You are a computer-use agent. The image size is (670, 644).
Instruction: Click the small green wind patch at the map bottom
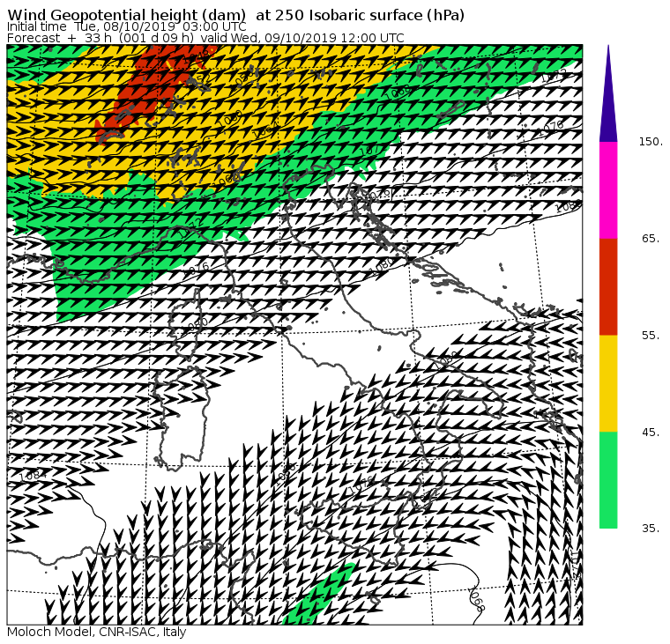pos(318,595)
